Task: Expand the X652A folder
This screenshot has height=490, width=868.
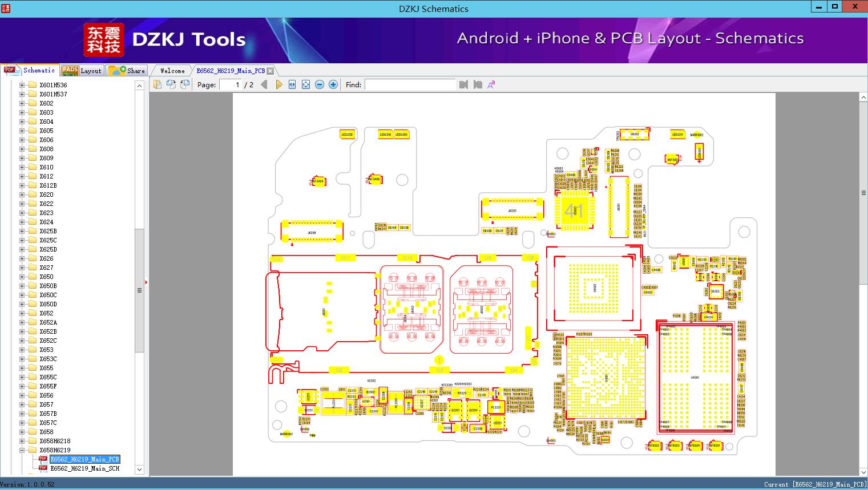Action: (22, 322)
